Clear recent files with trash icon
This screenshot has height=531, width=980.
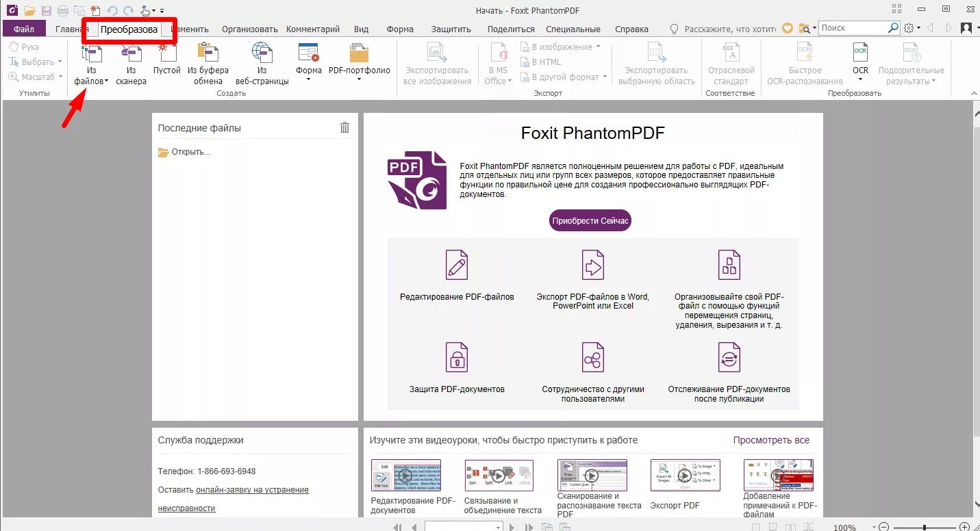[x=344, y=127]
